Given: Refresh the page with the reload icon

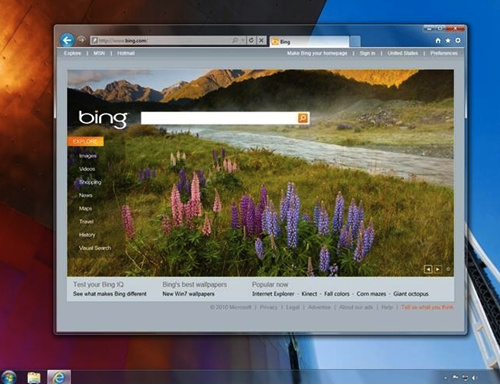Looking at the screenshot, I should point(251,40).
